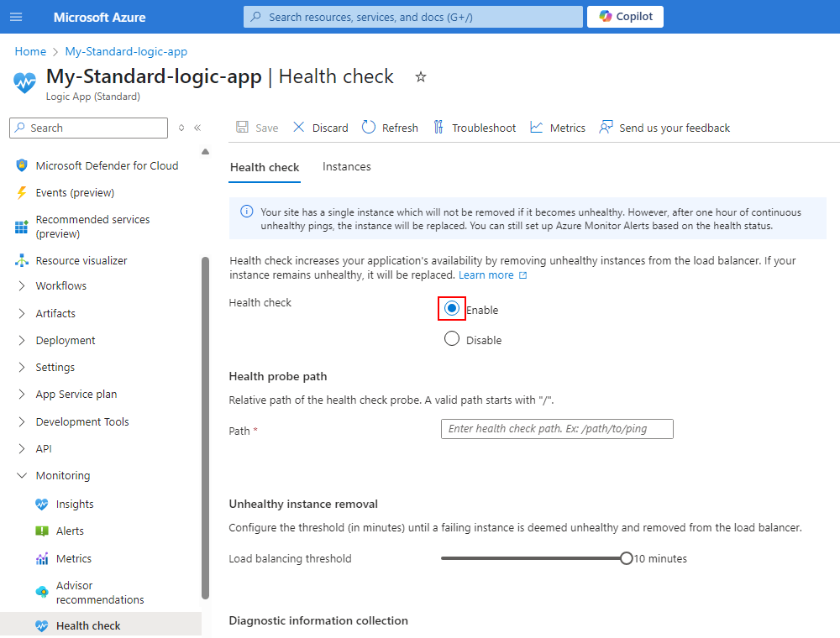Click the external link icon after Learn more

(522, 275)
